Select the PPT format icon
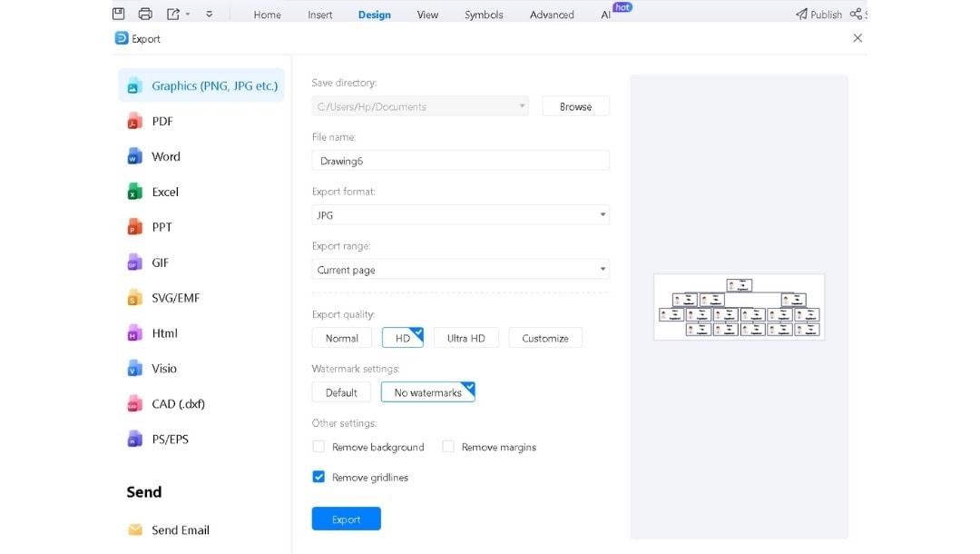 133,227
